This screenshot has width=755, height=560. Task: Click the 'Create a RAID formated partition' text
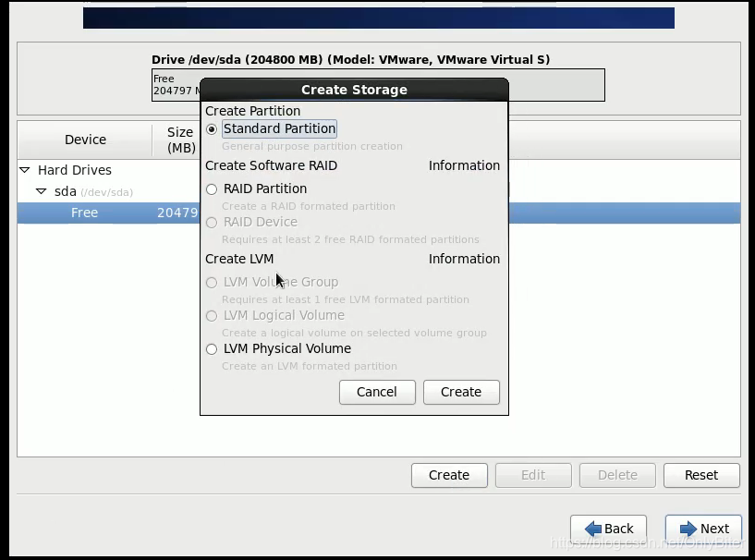(x=308, y=206)
